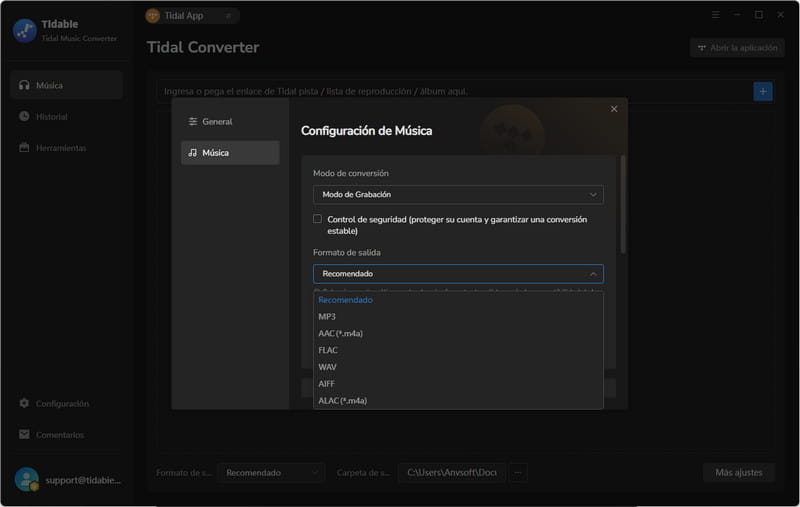Click the headphones icon beside Música

24,85
